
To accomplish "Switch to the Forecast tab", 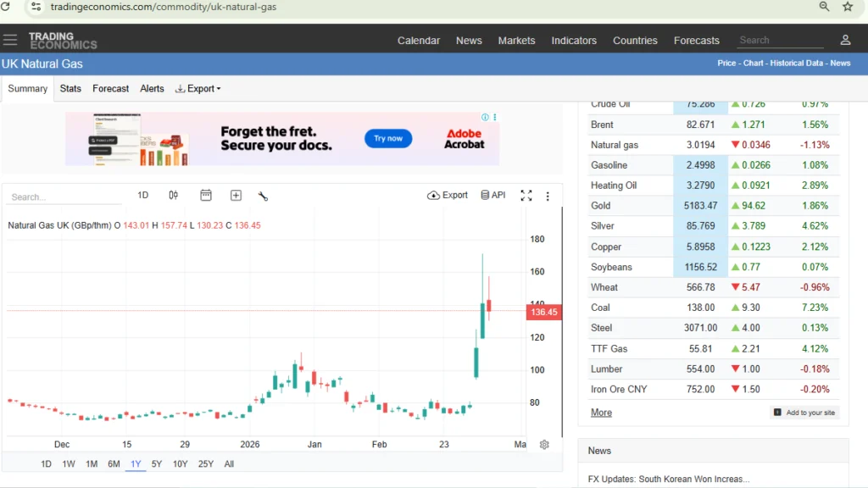I will pos(110,88).
